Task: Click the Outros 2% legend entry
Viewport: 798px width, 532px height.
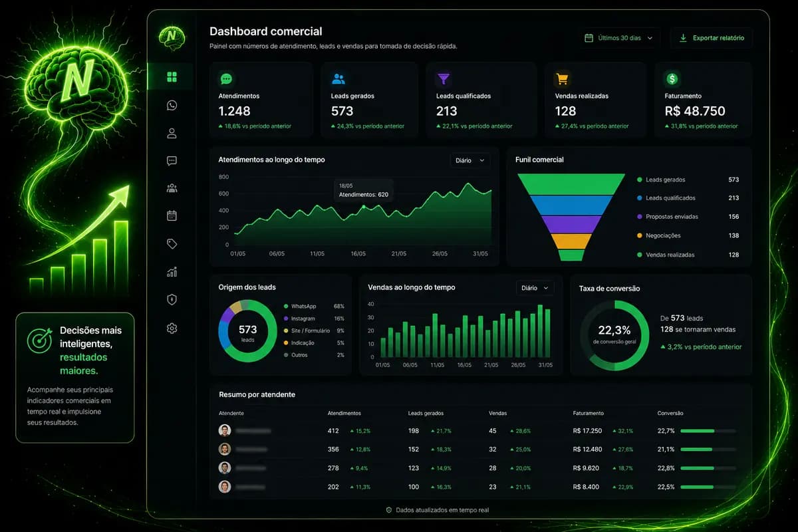Action: click(314, 355)
